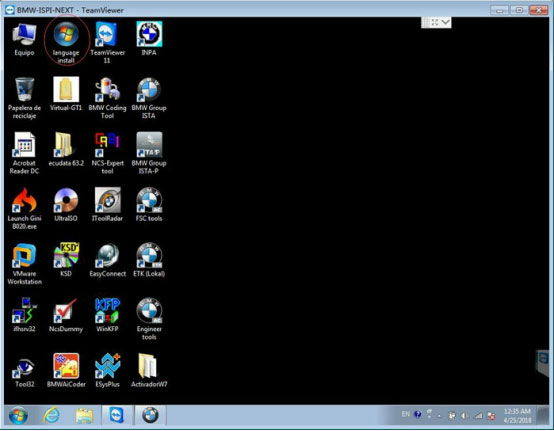Click the FSC tools icon

(x=149, y=205)
